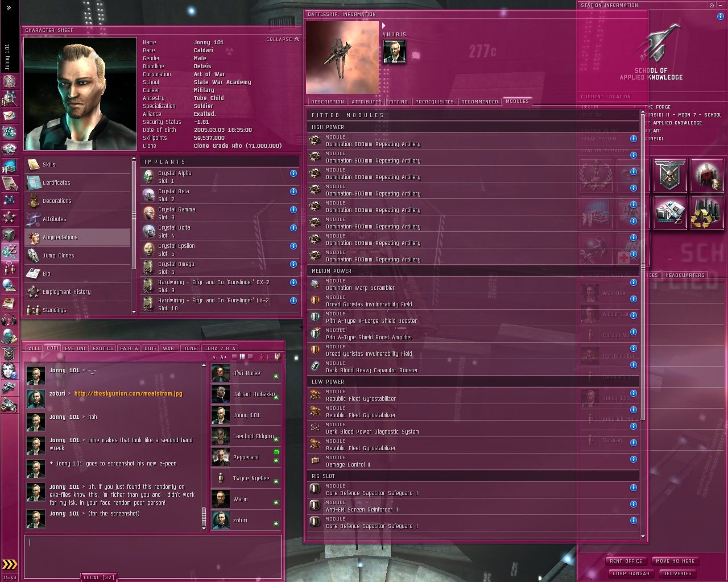Show info for the Crystal Gamma implant
728x582 pixels.
(x=293, y=210)
